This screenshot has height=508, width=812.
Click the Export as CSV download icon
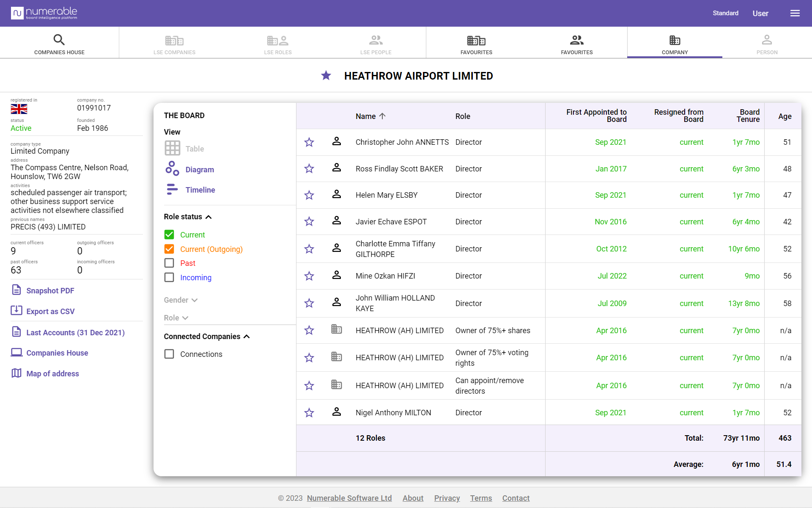click(x=16, y=310)
